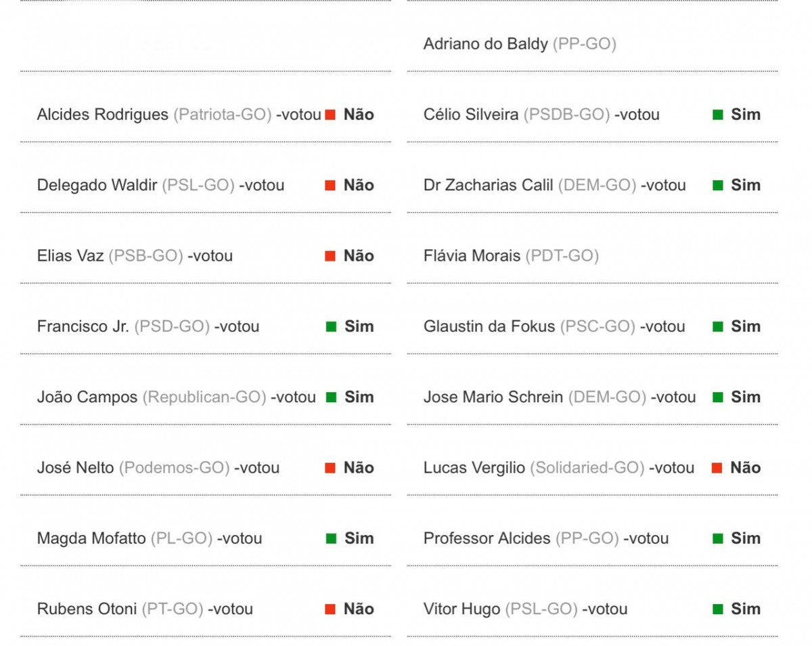
Task: Click red square by Elias Vaz's Não
Action: coord(330,256)
